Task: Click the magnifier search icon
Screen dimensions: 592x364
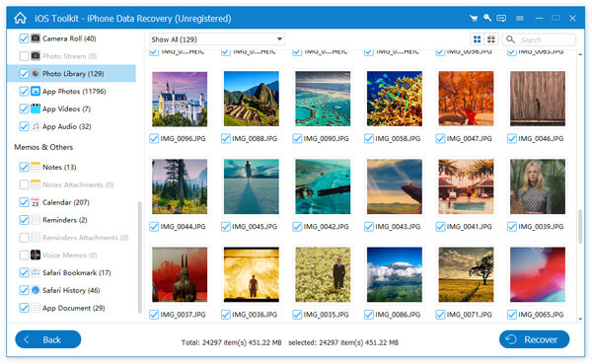Action: coord(510,39)
